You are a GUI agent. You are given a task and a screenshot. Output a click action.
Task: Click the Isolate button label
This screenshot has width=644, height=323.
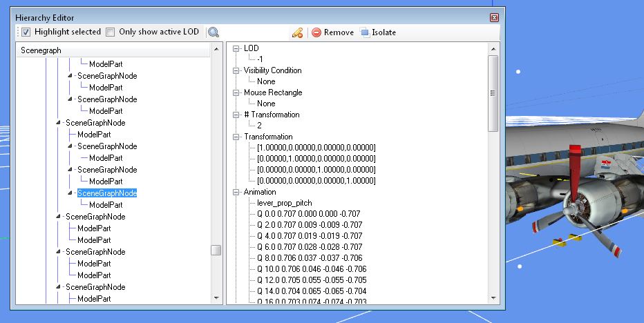383,32
